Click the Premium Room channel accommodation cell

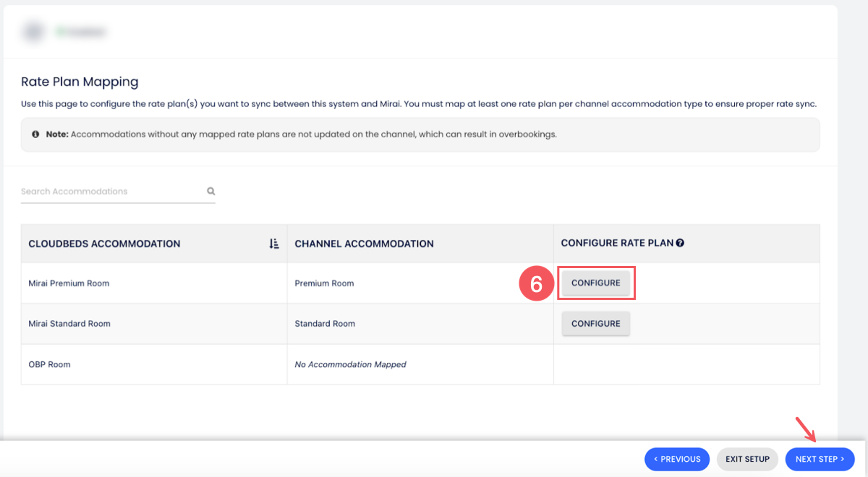point(324,283)
